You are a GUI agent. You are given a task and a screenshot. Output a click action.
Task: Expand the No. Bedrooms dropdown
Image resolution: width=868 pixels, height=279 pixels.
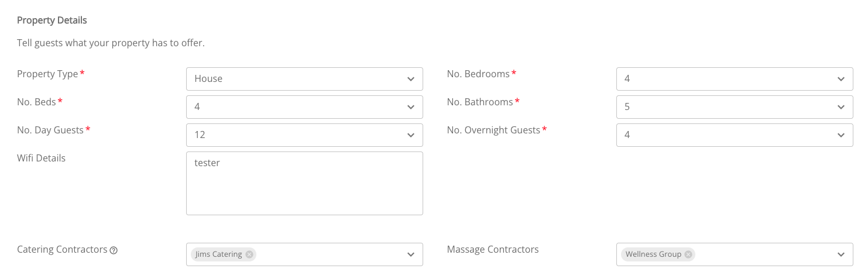click(x=735, y=79)
